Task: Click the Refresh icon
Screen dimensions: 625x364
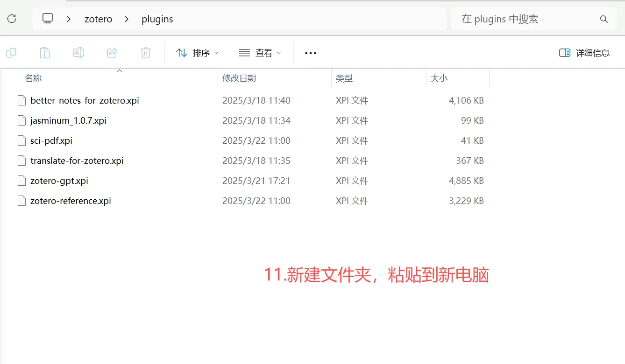Action: [x=11, y=19]
